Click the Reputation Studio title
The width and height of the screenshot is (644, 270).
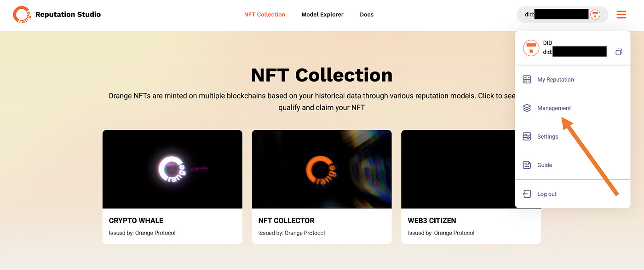[68, 14]
